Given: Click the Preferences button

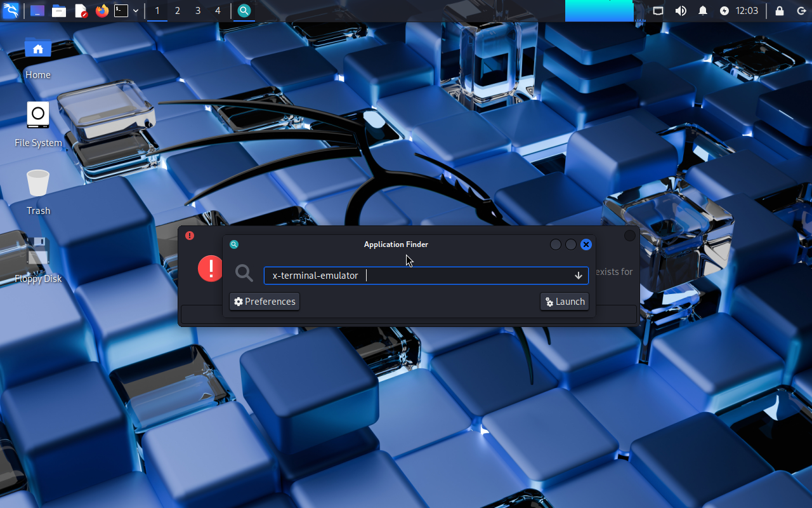Looking at the screenshot, I should coord(265,302).
